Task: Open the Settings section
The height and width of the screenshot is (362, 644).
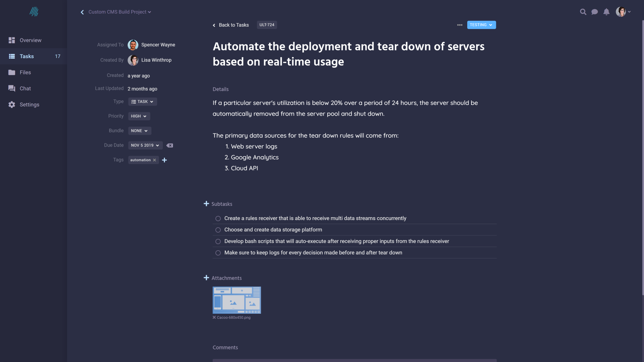Action: tap(33, 105)
